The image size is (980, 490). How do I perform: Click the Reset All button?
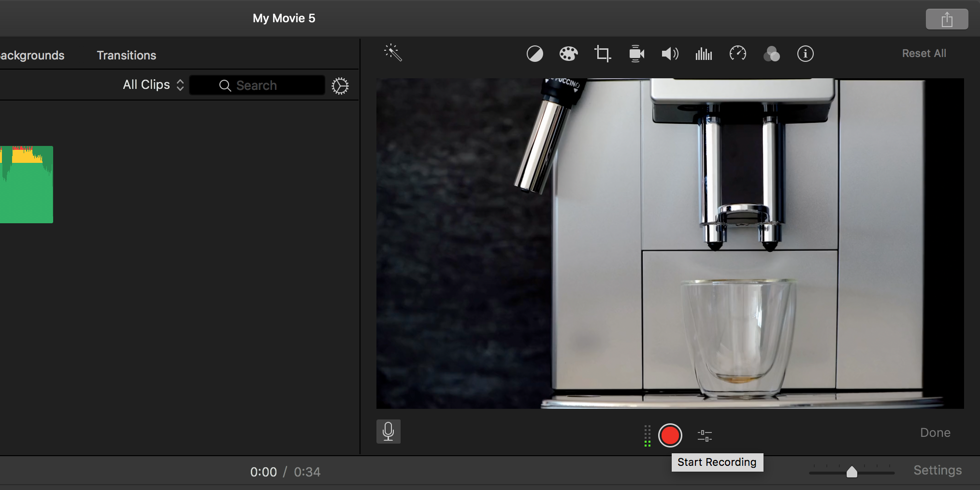click(x=923, y=53)
